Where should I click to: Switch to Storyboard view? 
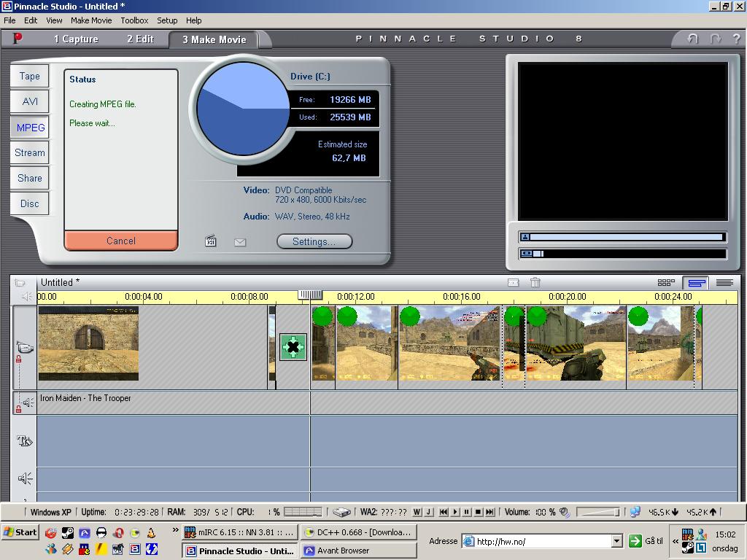(666, 282)
